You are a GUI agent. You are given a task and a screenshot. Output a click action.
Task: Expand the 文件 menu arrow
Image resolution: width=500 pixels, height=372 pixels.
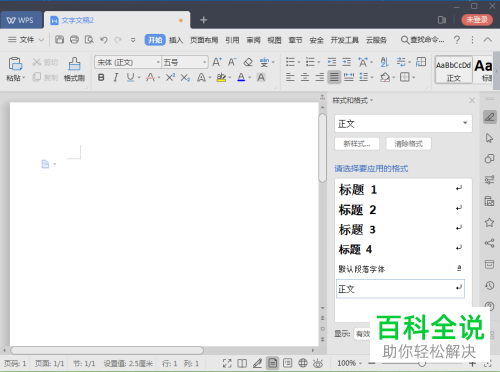pyautogui.click(x=41, y=40)
